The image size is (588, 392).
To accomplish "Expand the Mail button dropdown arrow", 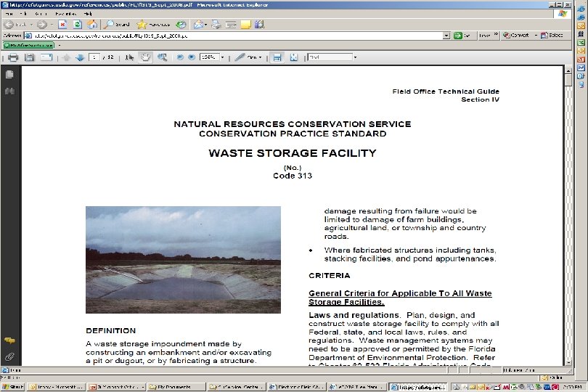I will click(x=206, y=25).
